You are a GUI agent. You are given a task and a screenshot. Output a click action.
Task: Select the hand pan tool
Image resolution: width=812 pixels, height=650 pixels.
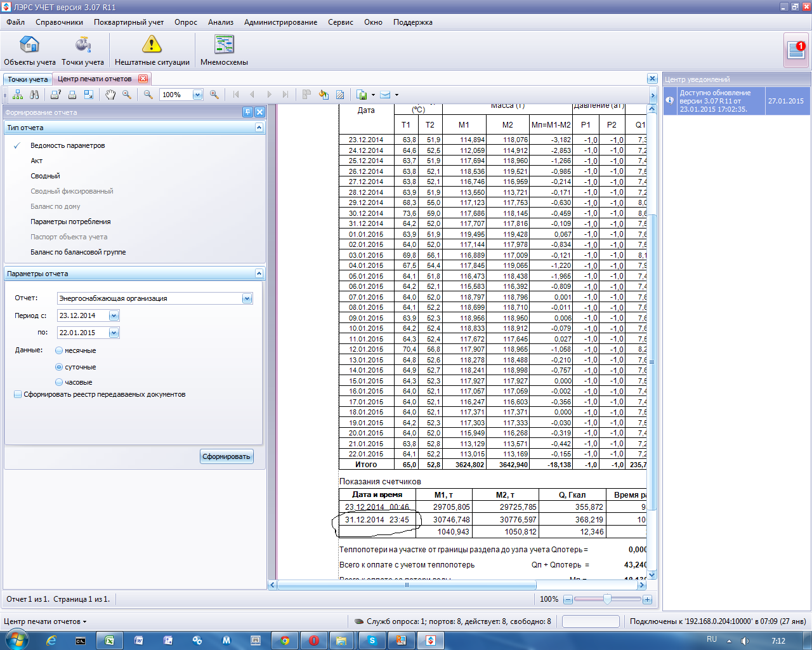tap(110, 95)
